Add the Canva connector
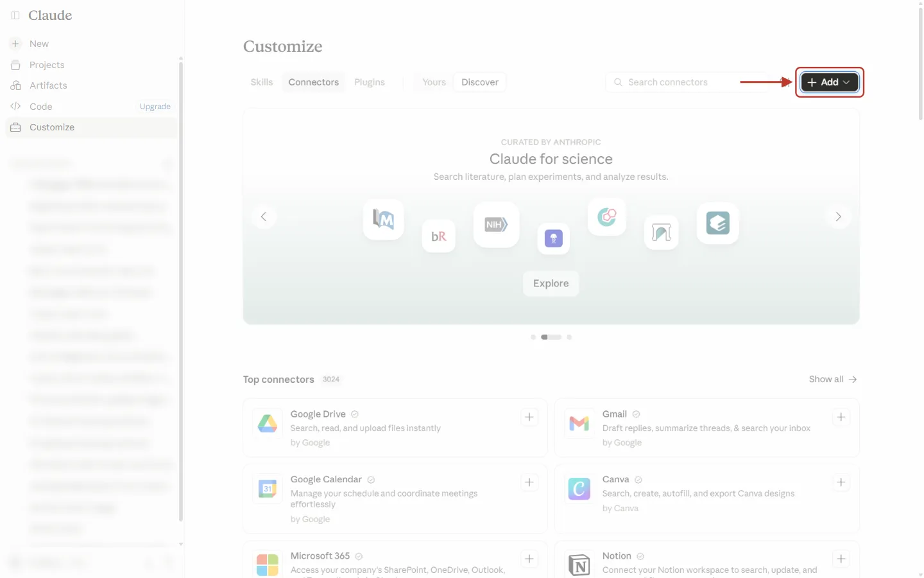 841,482
